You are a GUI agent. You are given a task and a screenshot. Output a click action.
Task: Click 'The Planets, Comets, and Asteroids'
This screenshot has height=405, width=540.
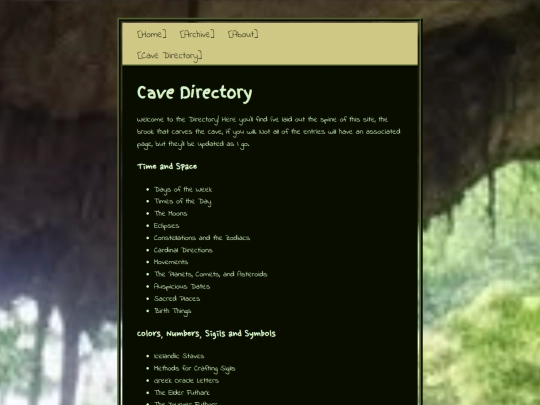click(x=210, y=274)
